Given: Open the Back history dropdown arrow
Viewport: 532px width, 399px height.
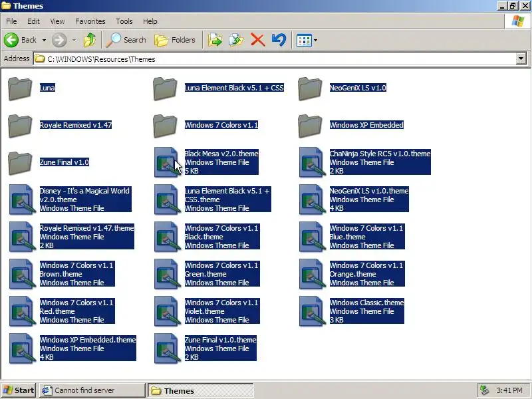Looking at the screenshot, I should [44, 41].
